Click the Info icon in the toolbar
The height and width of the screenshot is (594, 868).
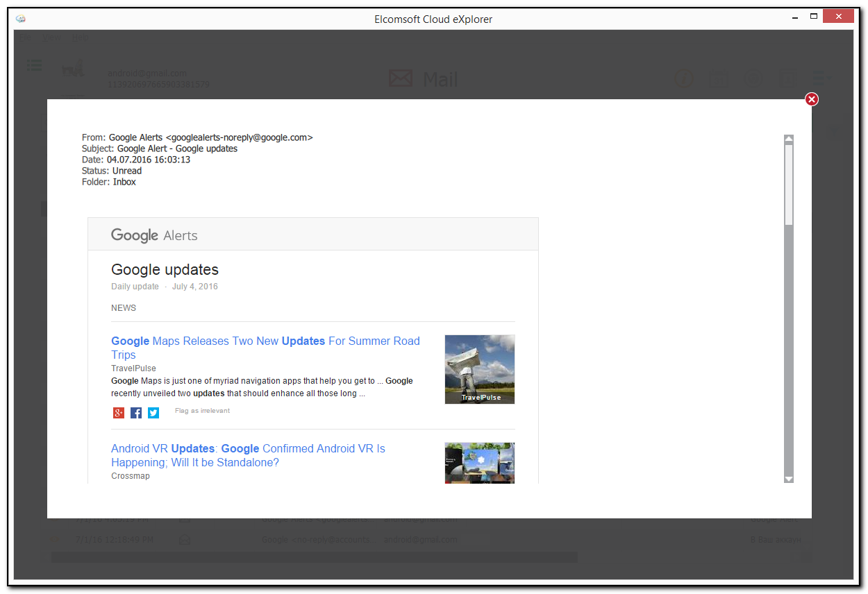click(684, 78)
